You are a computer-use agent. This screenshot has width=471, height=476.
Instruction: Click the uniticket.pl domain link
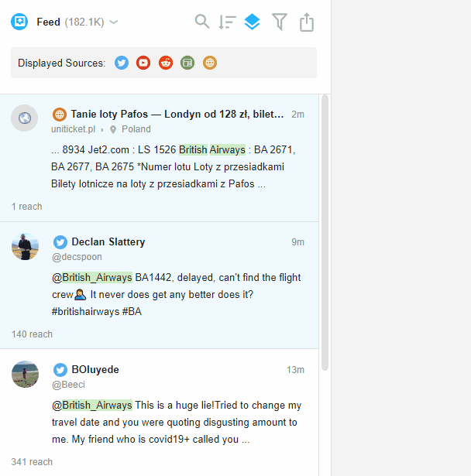click(x=74, y=129)
